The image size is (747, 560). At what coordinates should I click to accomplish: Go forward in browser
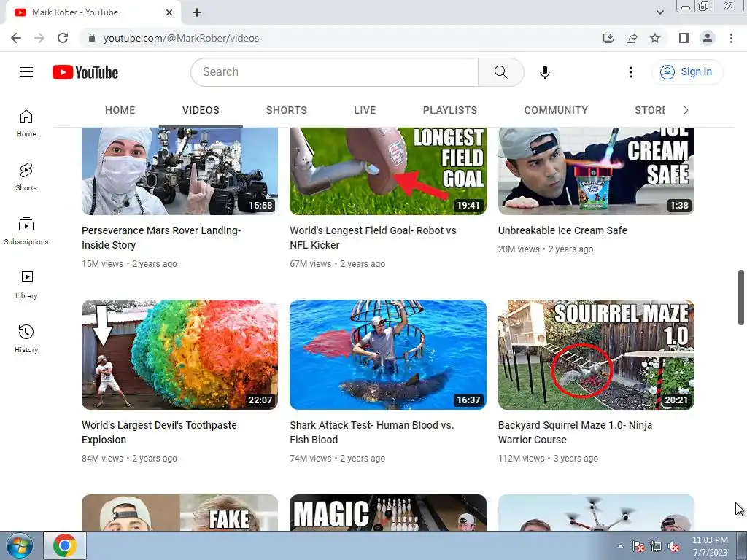39,38
